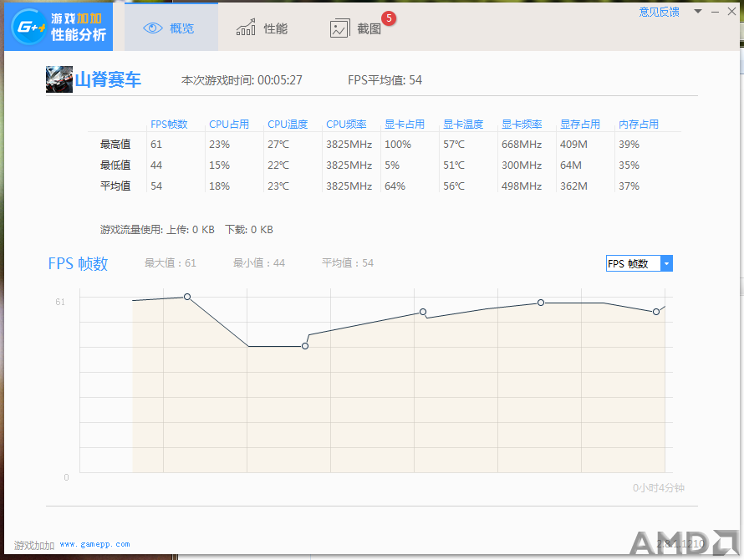This screenshot has height=560, width=744.
Task: Click the max GPU frequency 668MHz
Action: click(522, 145)
